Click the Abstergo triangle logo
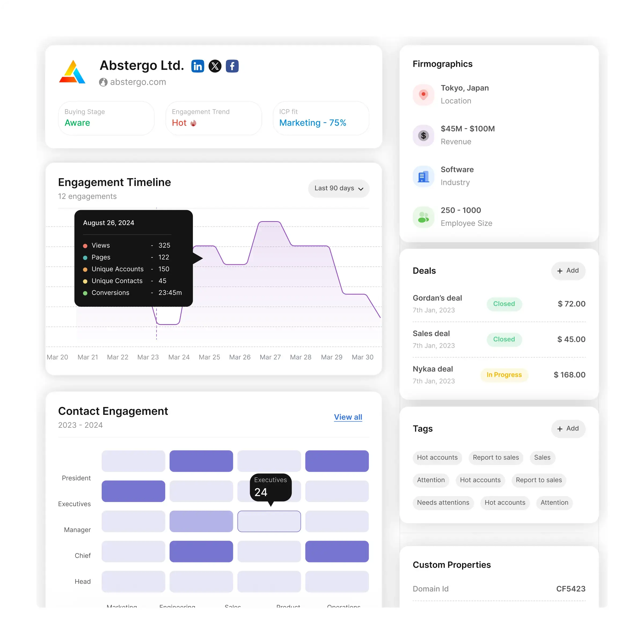Screen dimensions: 644x644 point(72,72)
